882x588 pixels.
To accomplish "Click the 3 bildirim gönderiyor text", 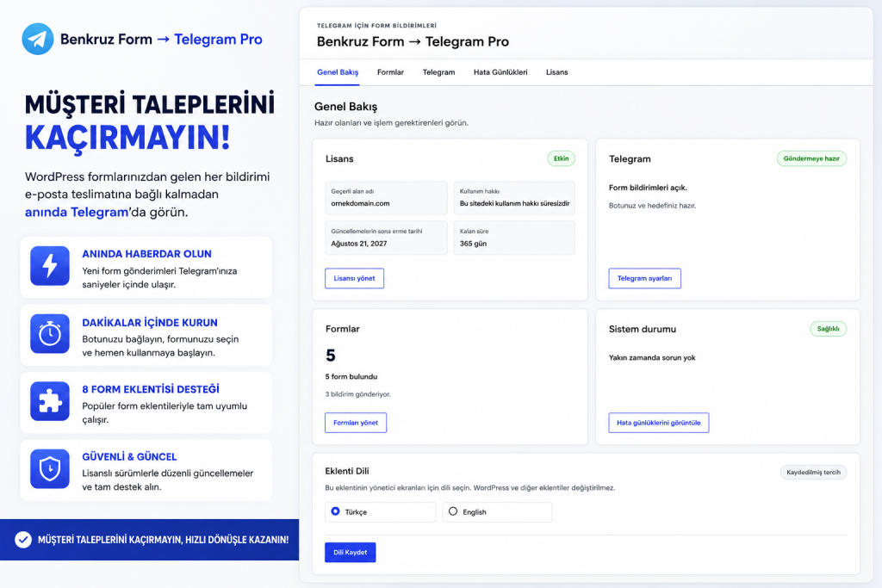I will (x=357, y=394).
